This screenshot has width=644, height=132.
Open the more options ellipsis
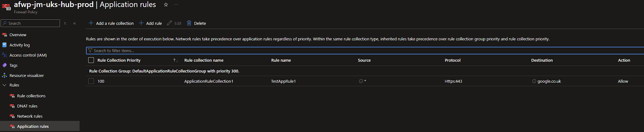(x=176, y=5)
